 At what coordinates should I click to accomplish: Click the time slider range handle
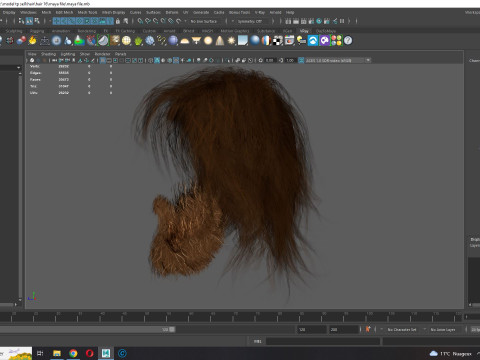[x=172, y=329]
